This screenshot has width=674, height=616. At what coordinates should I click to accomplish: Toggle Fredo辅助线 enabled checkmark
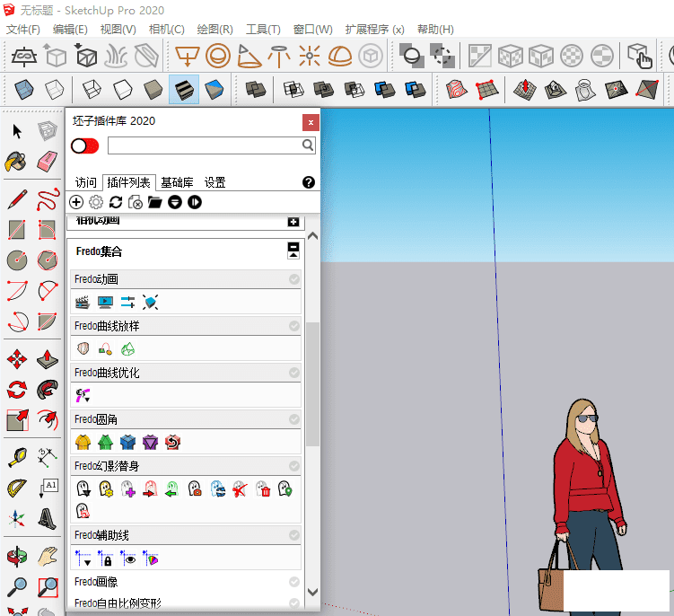(294, 534)
